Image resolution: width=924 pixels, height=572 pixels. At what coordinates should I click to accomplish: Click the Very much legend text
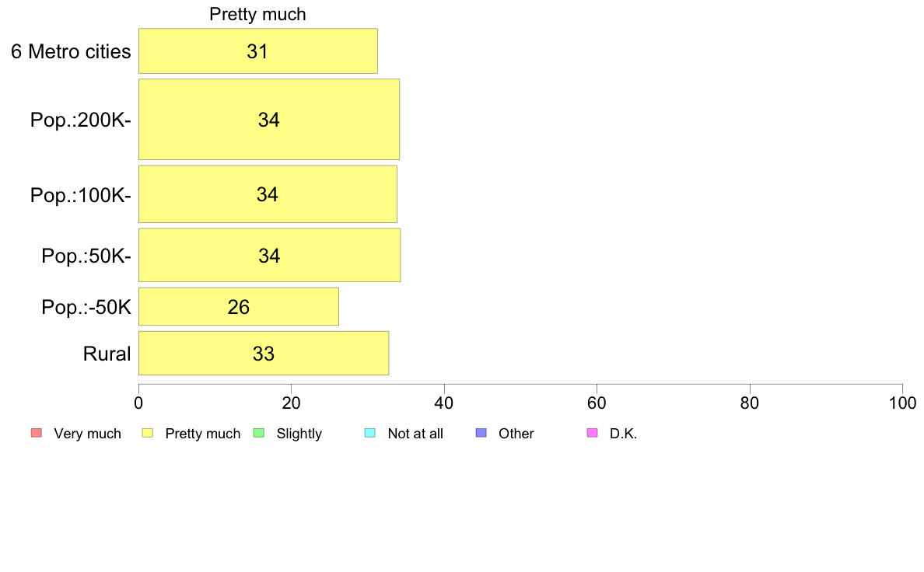point(87,434)
